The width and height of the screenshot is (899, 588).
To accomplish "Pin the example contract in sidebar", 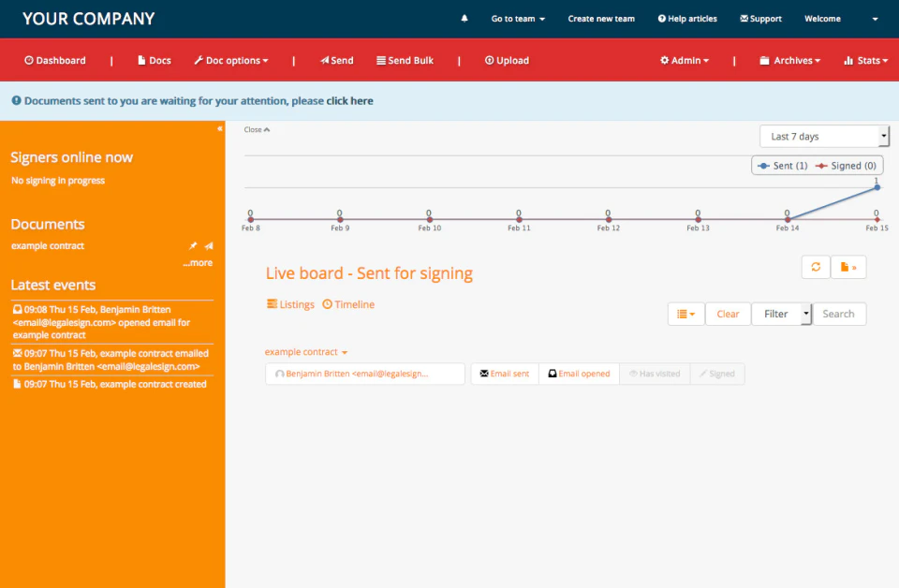I will (193, 246).
